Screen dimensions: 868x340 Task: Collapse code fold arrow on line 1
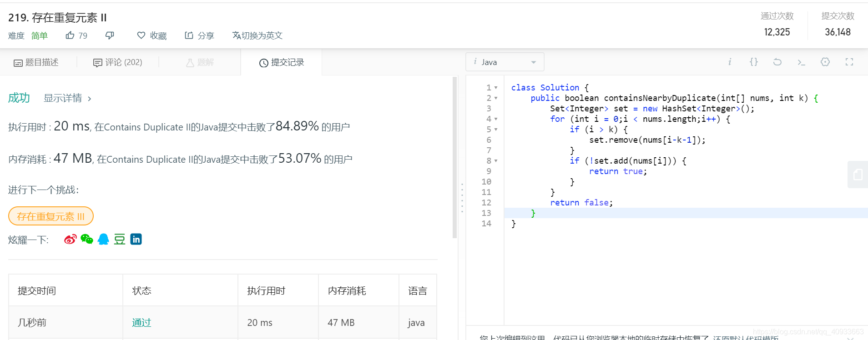(x=496, y=88)
